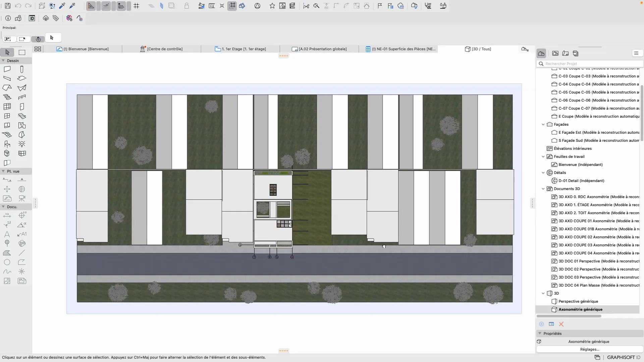Collapse the Documents 3D tree node

(x=543, y=189)
